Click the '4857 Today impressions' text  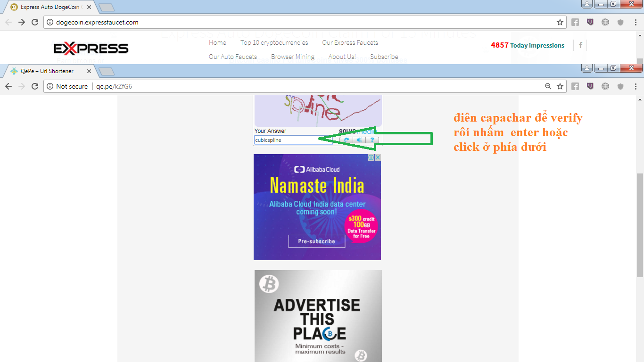tap(528, 45)
